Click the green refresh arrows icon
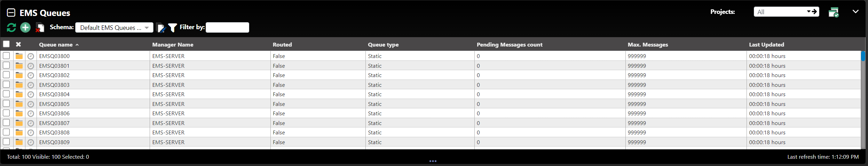Screen dimensions: 868x166 point(11,27)
